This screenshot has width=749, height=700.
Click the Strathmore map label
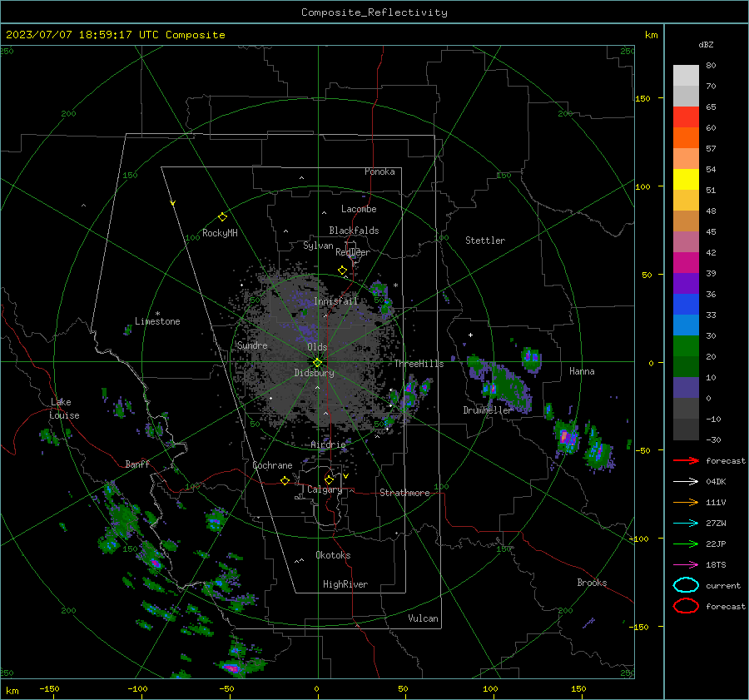tap(404, 493)
